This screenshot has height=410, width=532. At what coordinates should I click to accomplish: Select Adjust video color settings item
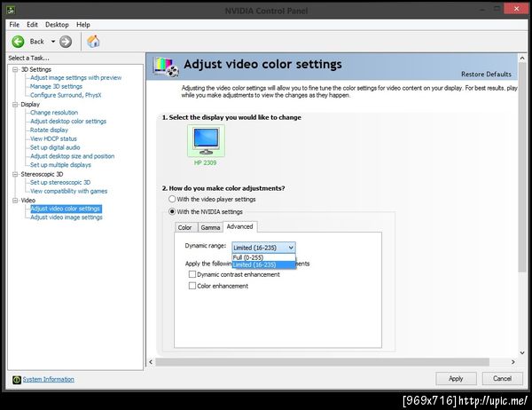point(66,209)
